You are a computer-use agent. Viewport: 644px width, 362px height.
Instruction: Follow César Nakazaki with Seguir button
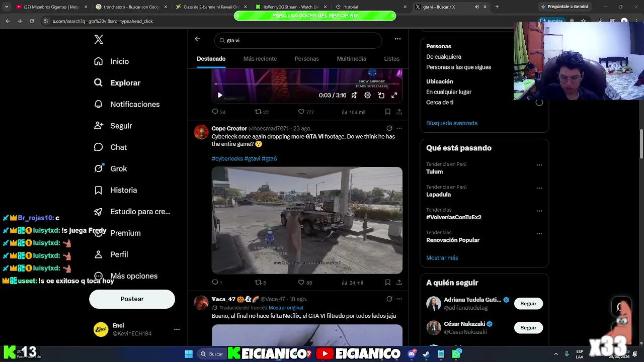tap(528, 328)
